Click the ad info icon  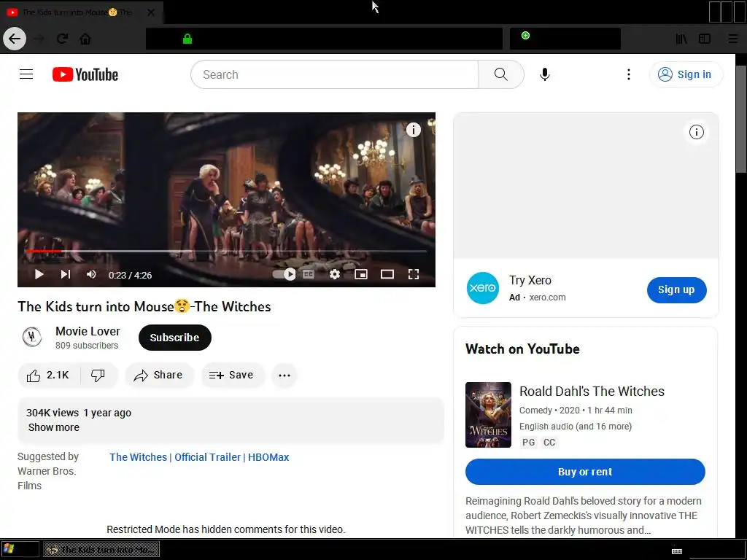[697, 132]
